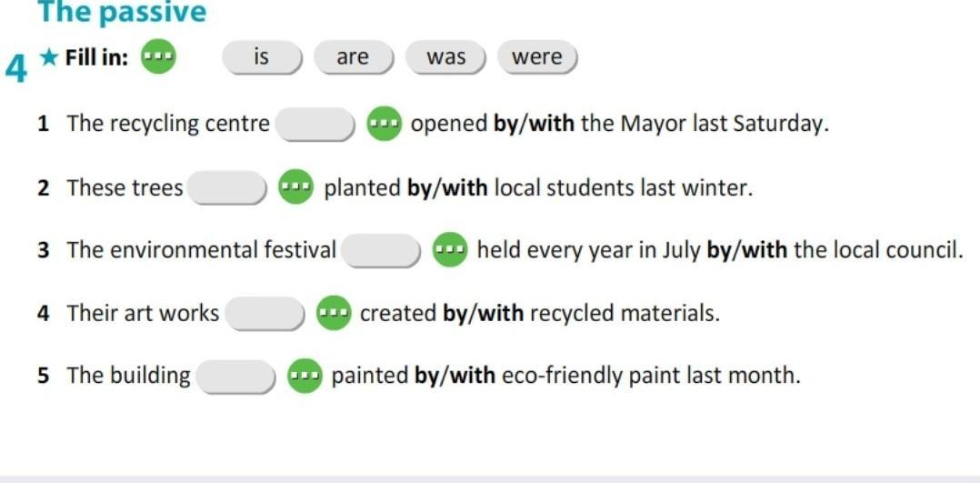Click the blank after 'Their art works'
This screenshot has width=980, height=483.
tap(265, 314)
